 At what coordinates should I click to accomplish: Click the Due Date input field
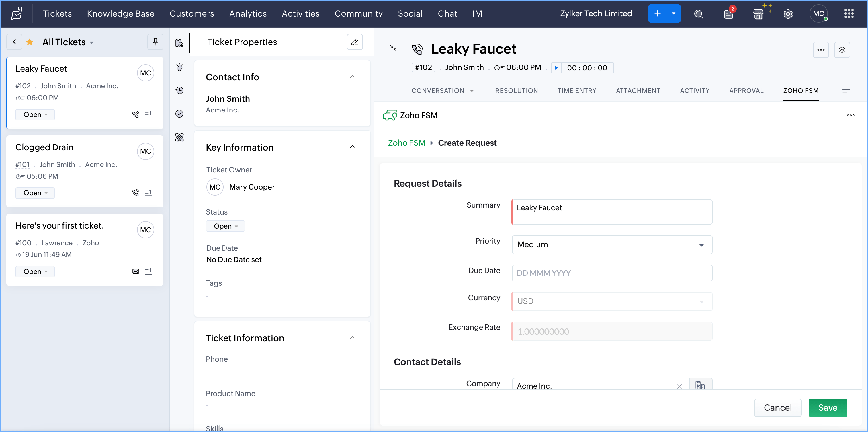(611, 273)
